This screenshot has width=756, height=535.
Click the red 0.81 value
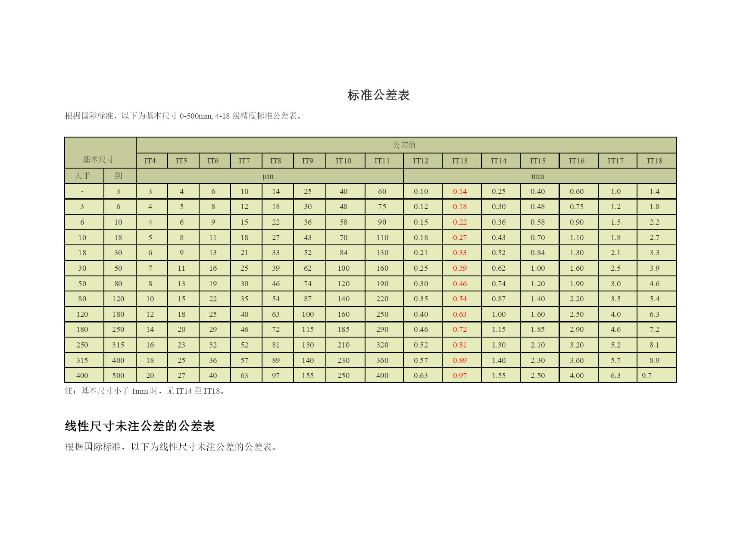460,345
